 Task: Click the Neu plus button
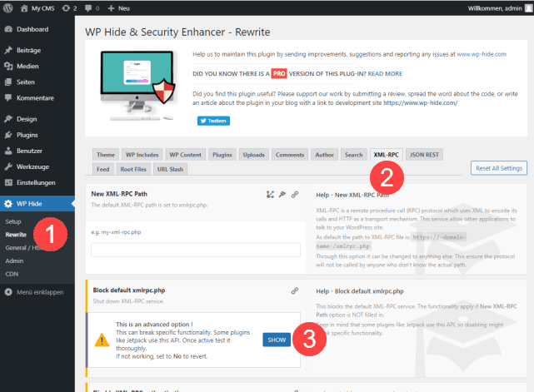point(118,8)
